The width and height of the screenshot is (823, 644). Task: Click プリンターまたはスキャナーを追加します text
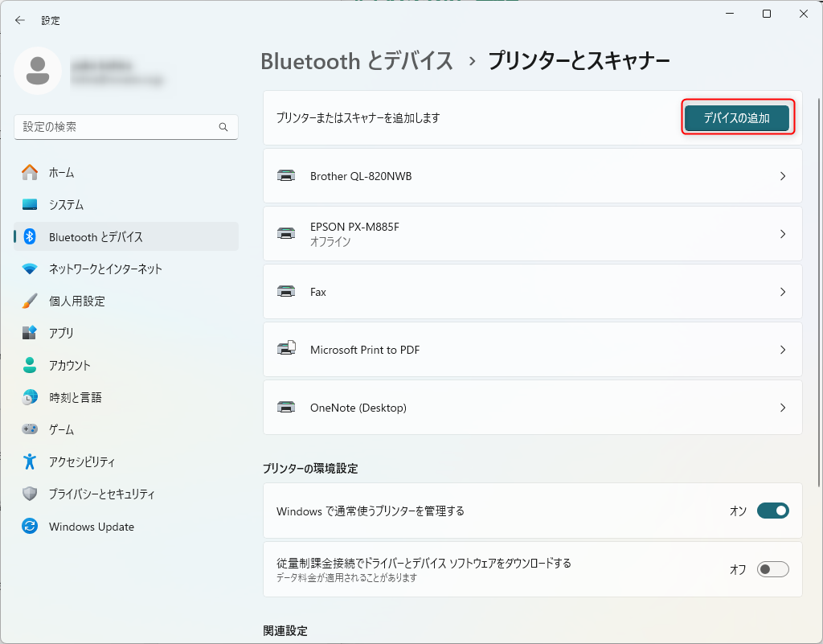tap(358, 118)
